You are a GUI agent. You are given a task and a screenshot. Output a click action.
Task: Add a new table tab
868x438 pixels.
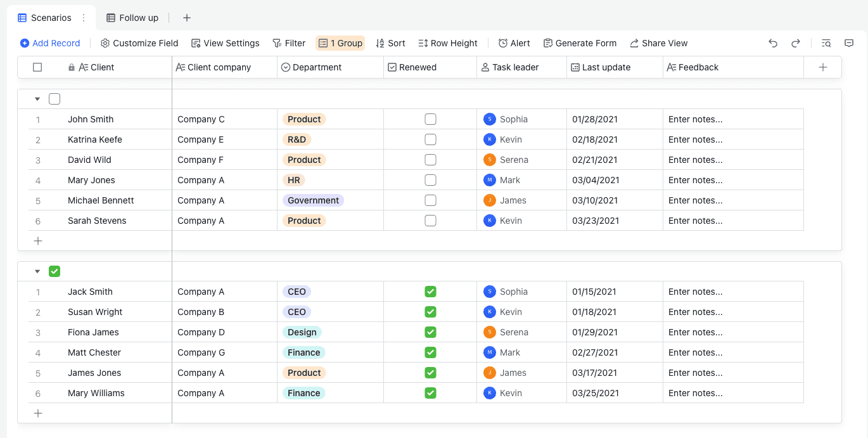coord(187,18)
